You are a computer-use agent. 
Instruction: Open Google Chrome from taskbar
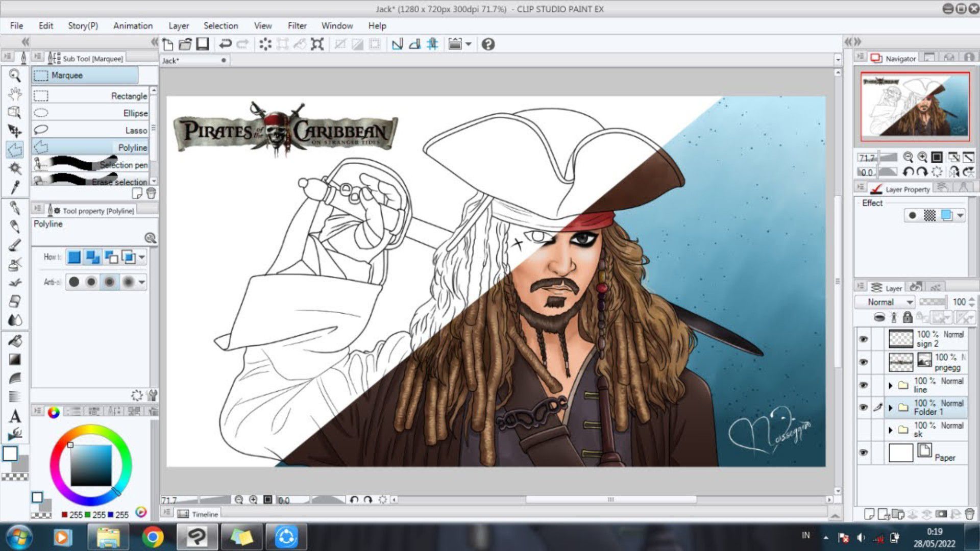(x=152, y=537)
